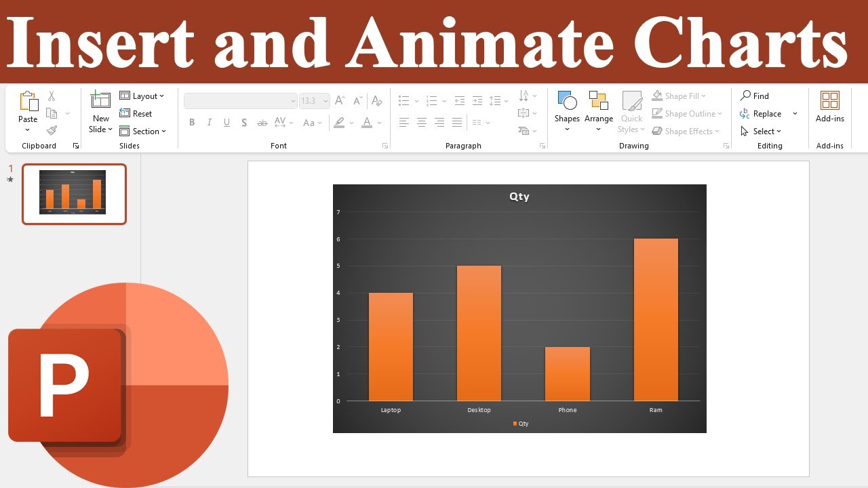Click the Shapes gallery icon
868x488 pixels.
coord(567,101)
